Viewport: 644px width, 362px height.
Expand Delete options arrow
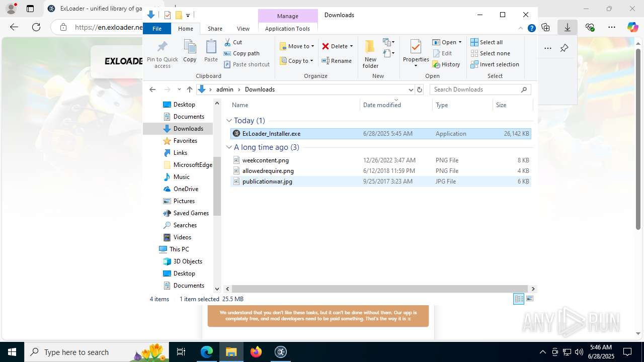click(x=351, y=46)
